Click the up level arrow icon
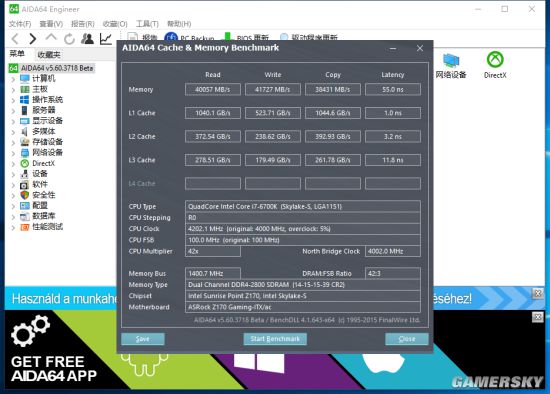This screenshot has width=550, height=394. pos(51,38)
